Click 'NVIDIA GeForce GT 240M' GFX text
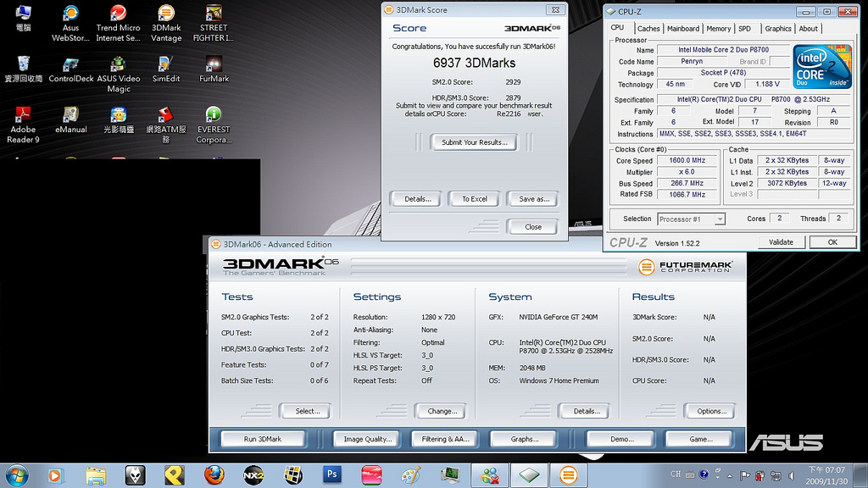 point(558,317)
